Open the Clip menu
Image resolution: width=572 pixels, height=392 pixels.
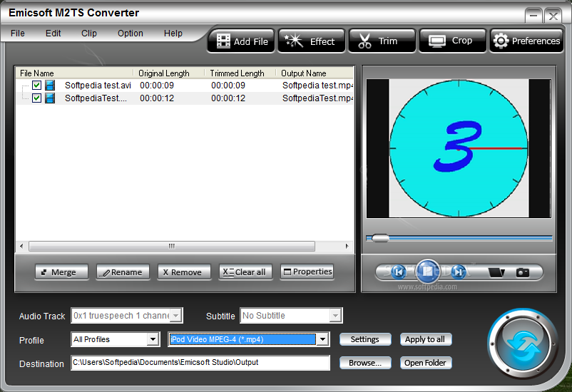tap(89, 33)
